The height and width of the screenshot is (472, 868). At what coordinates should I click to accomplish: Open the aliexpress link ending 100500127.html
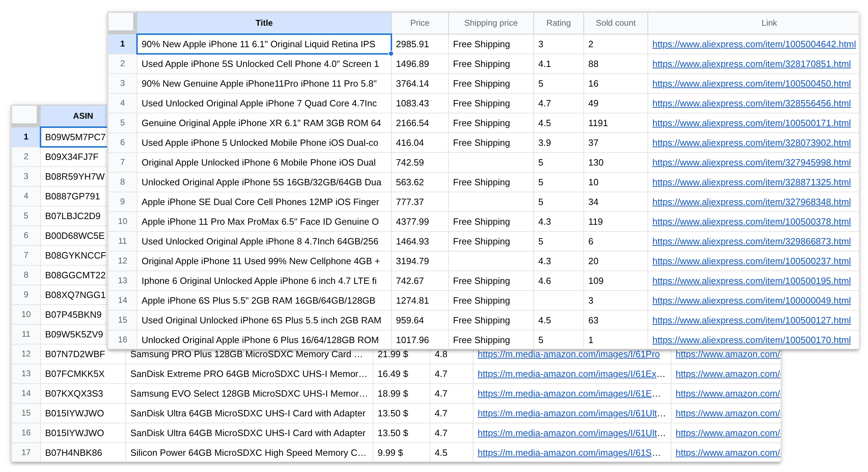click(751, 320)
